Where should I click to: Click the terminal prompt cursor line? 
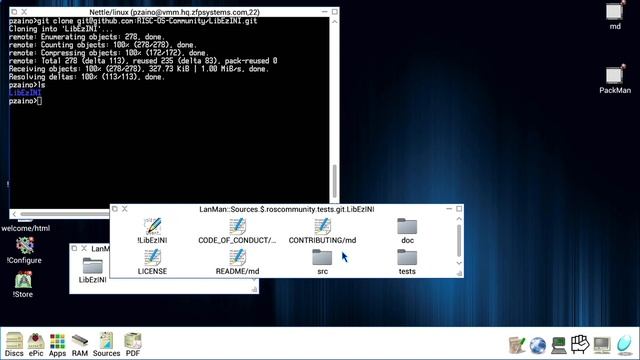[25, 101]
